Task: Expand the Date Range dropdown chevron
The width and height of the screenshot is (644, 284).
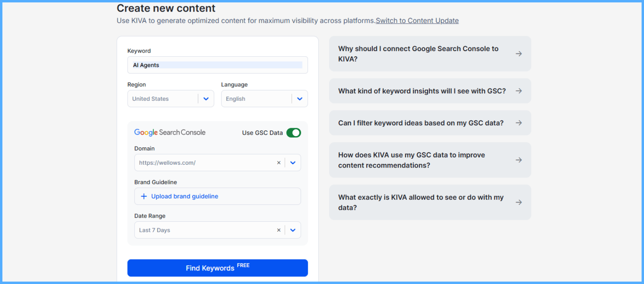Action: coord(293,230)
